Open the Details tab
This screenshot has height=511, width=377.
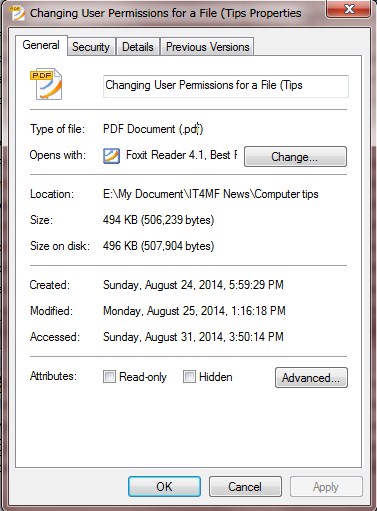(x=138, y=47)
